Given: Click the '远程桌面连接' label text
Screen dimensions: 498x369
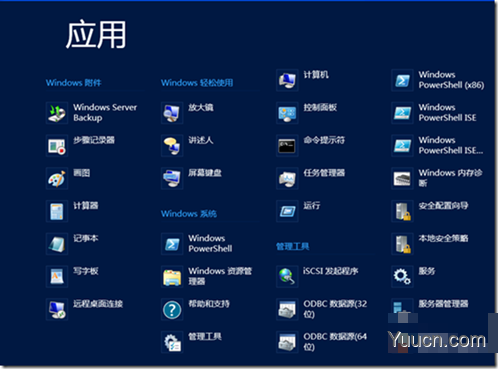Looking at the screenshot, I should click(98, 304).
